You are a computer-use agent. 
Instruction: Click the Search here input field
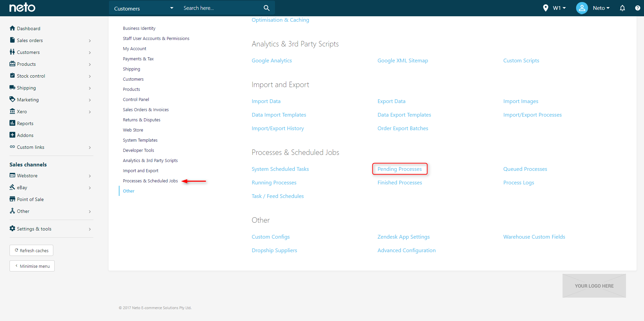(x=221, y=8)
